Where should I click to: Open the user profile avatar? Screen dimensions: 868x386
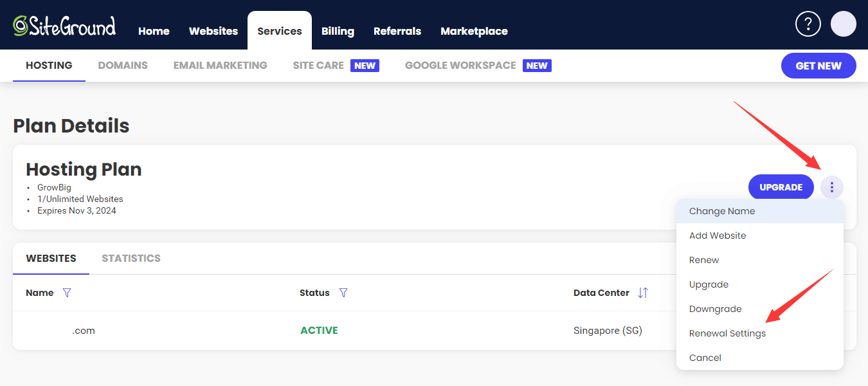click(843, 24)
